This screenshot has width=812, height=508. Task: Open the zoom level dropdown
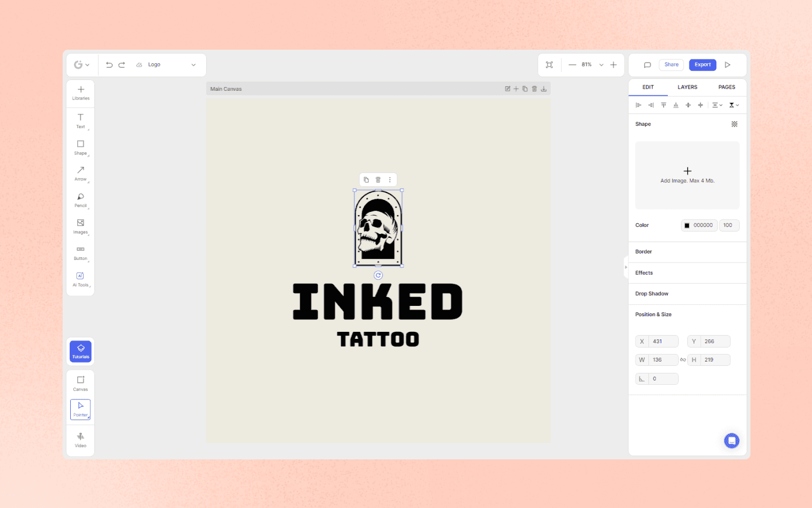601,64
